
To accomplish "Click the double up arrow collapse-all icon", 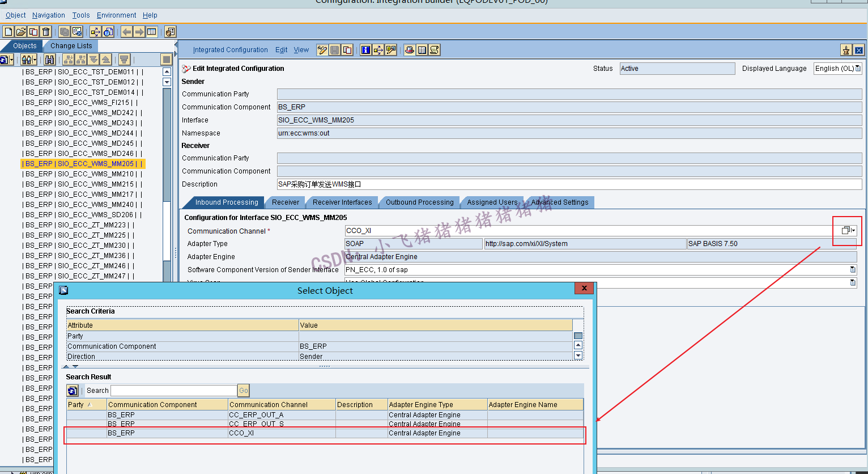I will (106, 60).
